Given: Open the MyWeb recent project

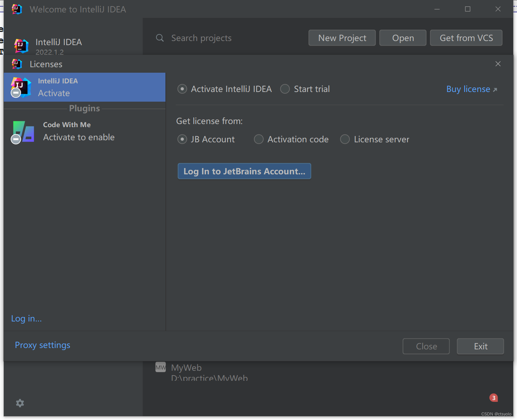Looking at the screenshot, I should click(209, 372).
